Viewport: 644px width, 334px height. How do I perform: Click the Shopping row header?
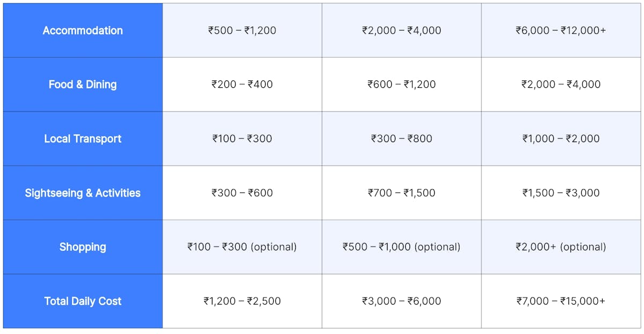(x=83, y=247)
